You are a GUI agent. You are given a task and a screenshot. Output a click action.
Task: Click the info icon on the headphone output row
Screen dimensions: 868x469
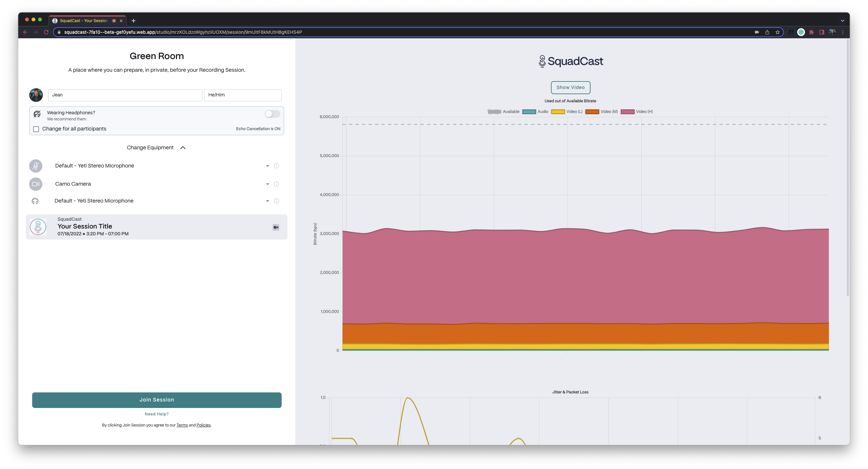(276, 201)
